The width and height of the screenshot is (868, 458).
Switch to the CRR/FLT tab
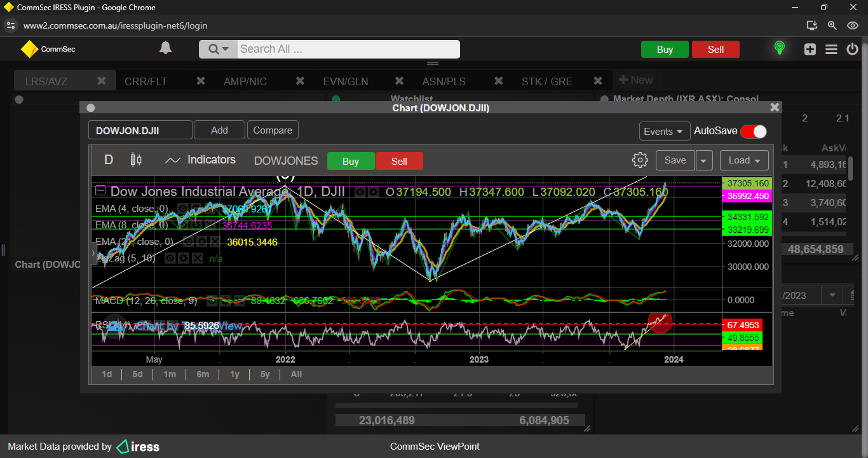click(x=146, y=81)
